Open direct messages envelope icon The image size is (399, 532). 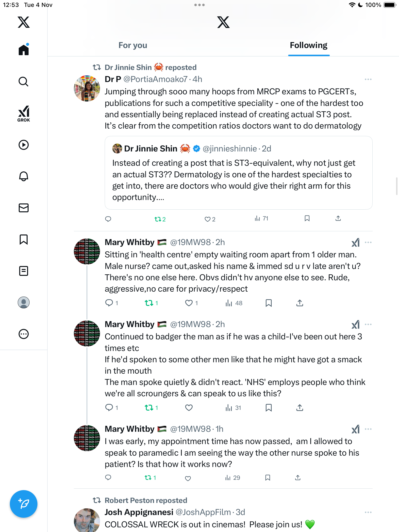pos(24,208)
